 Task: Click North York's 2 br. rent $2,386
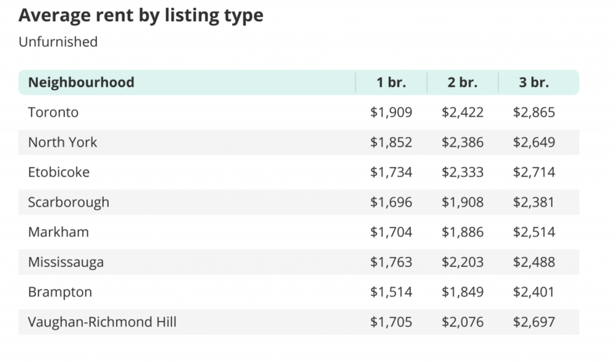(462, 142)
